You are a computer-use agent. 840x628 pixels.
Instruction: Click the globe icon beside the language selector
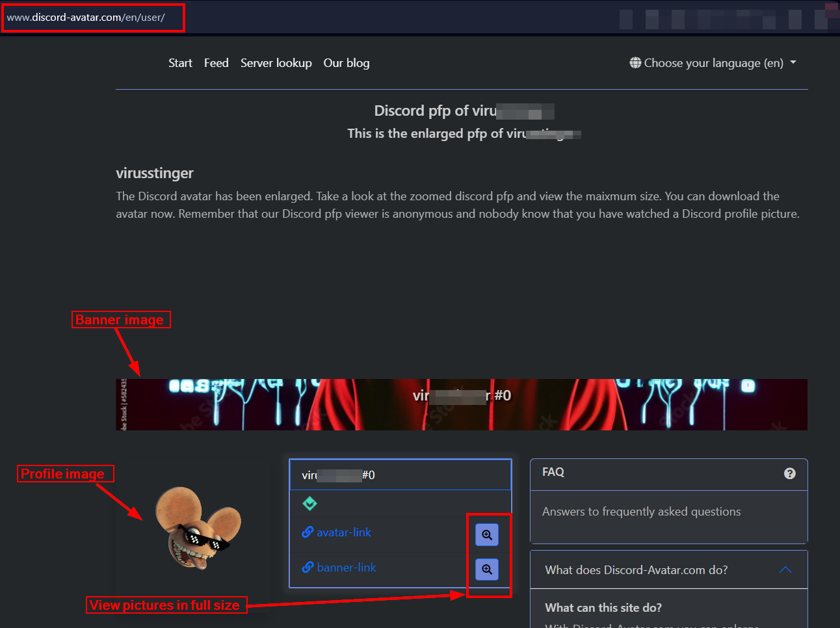[635, 62]
